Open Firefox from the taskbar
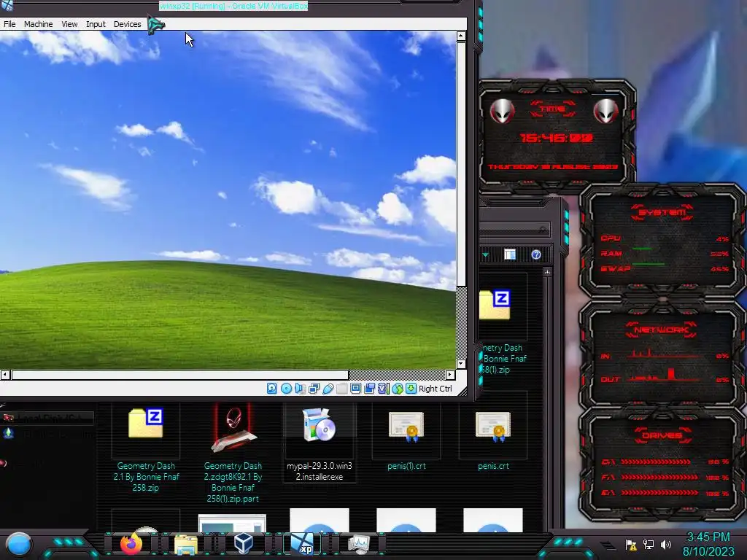747x560 pixels. 131,543
